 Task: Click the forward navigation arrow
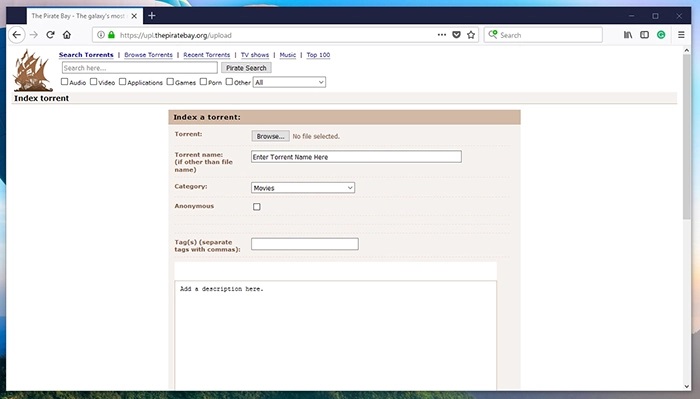33,35
